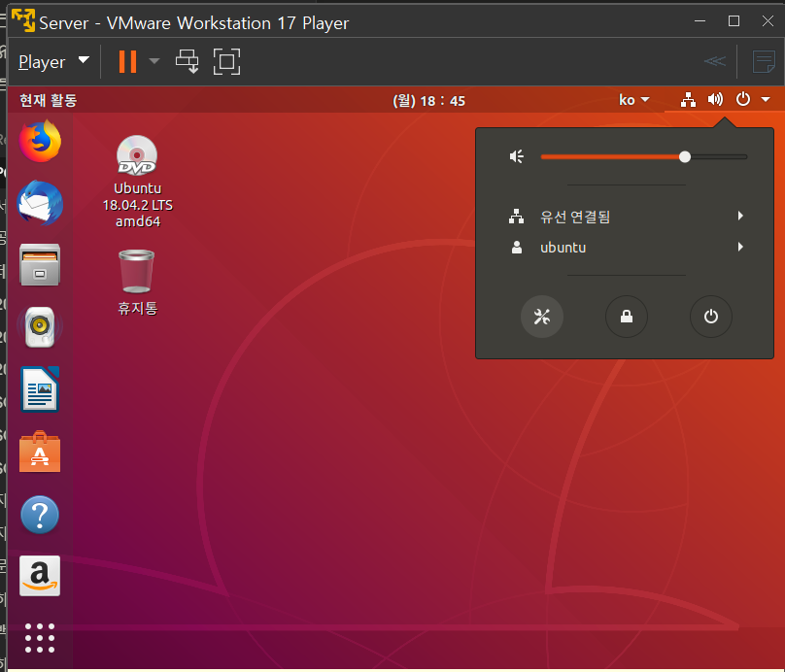This screenshot has height=672, width=785.
Task: Lock the screen with padlock button
Action: [x=627, y=317]
